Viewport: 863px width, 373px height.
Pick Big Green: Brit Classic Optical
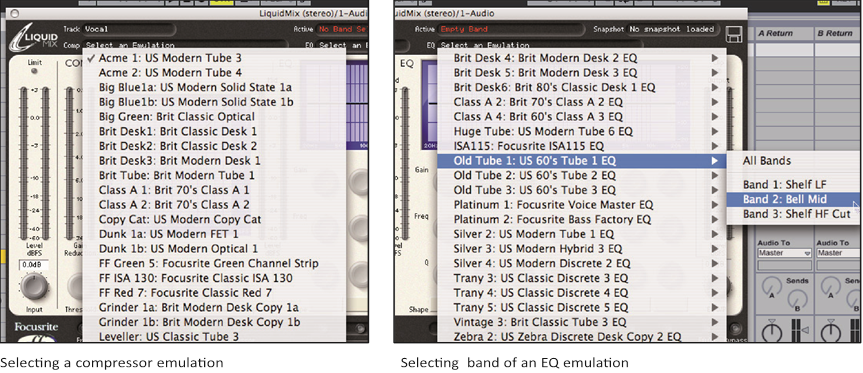tap(215, 117)
